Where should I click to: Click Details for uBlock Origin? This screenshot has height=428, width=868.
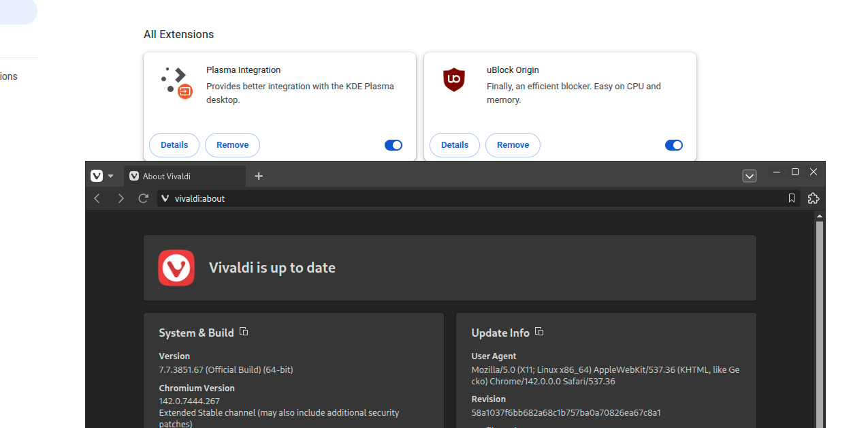pyautogui.click(x=455, y=145)
